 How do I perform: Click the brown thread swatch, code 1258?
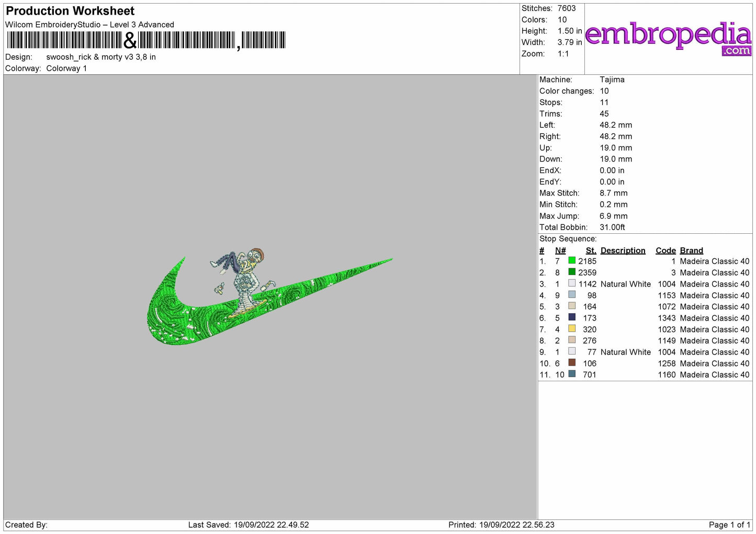[x=572, y=363]
